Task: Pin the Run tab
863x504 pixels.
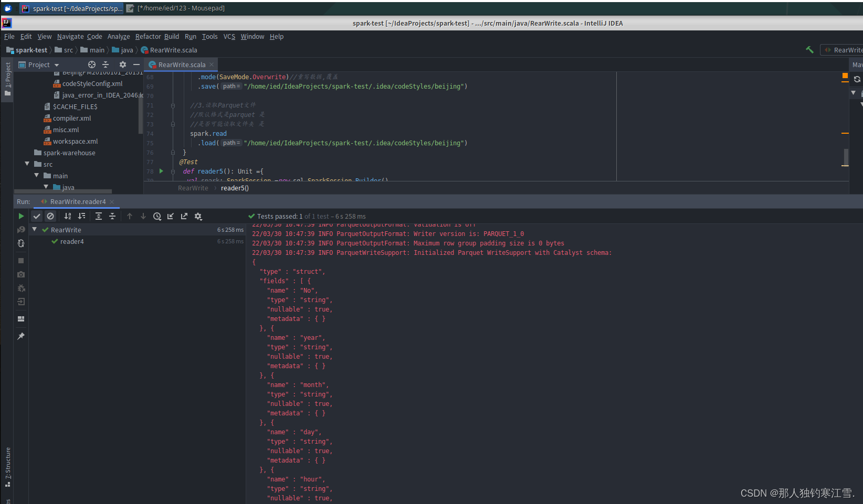Action: tap(21, 336)
